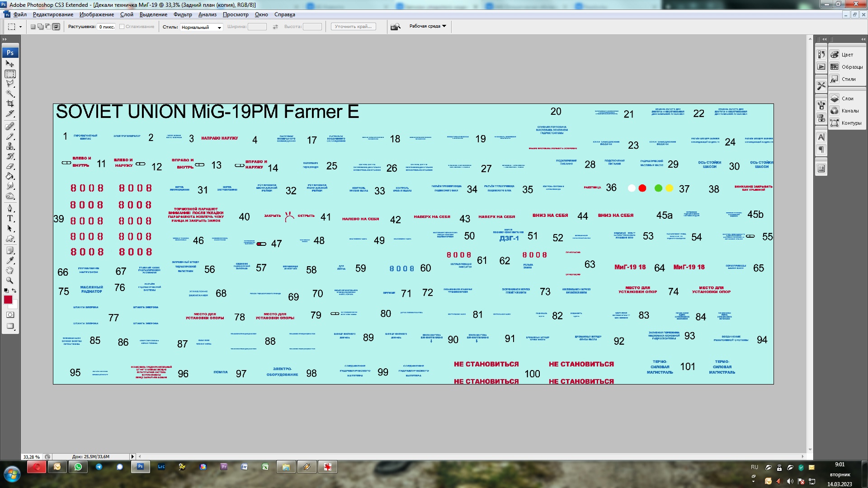Select the Lasso tool

click(x=10, y=84)
